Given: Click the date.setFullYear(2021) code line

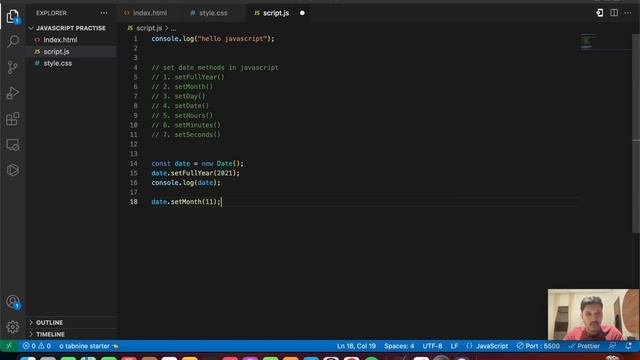Looking at the screenshot, I should [x=196, y=173].
